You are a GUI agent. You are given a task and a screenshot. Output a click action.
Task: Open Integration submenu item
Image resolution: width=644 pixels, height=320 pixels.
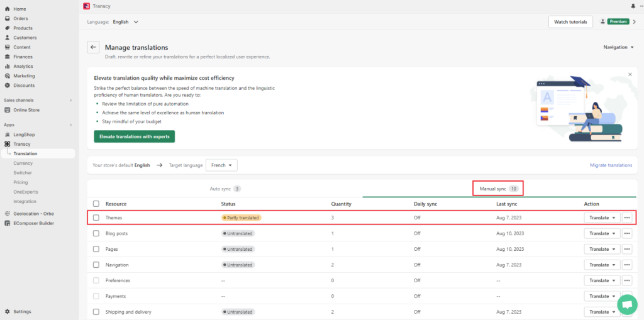click(25, 202)
